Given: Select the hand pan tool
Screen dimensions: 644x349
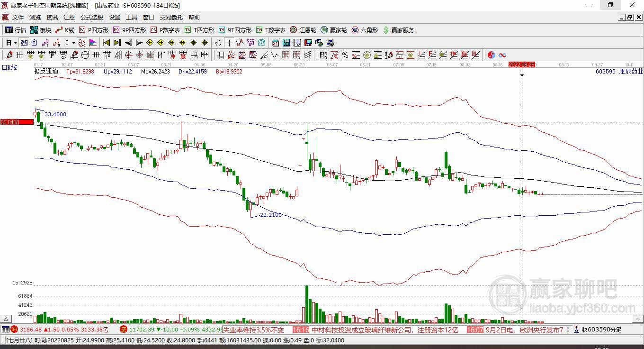Looking at the screenshot, I should coord(218,43).
